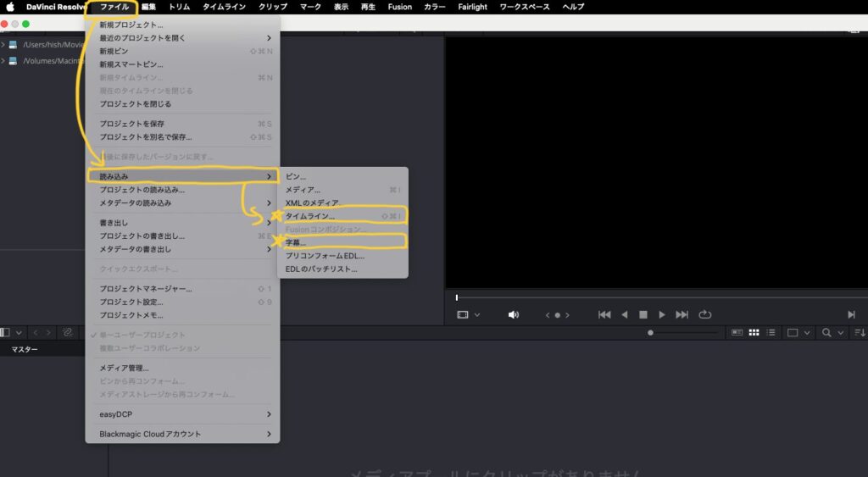The image size is (868, 477).
Task: Open the media pool sort icon
Action: click(x=860, y=333)
